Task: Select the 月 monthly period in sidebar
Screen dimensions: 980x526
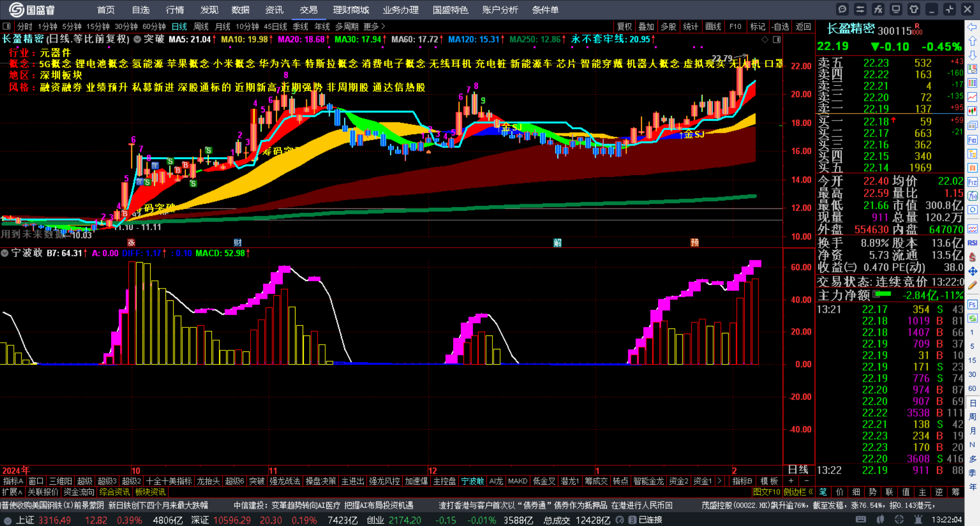Action: (972, 431)
